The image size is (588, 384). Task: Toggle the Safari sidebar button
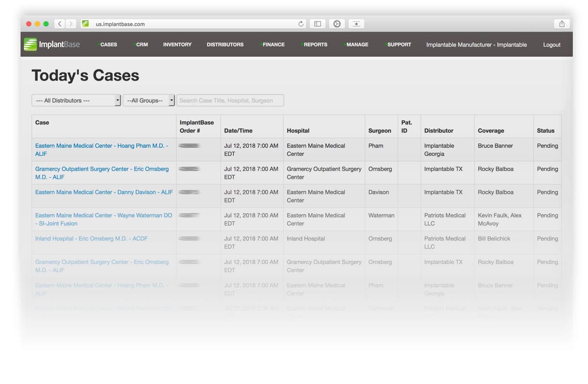coord(318,24)
